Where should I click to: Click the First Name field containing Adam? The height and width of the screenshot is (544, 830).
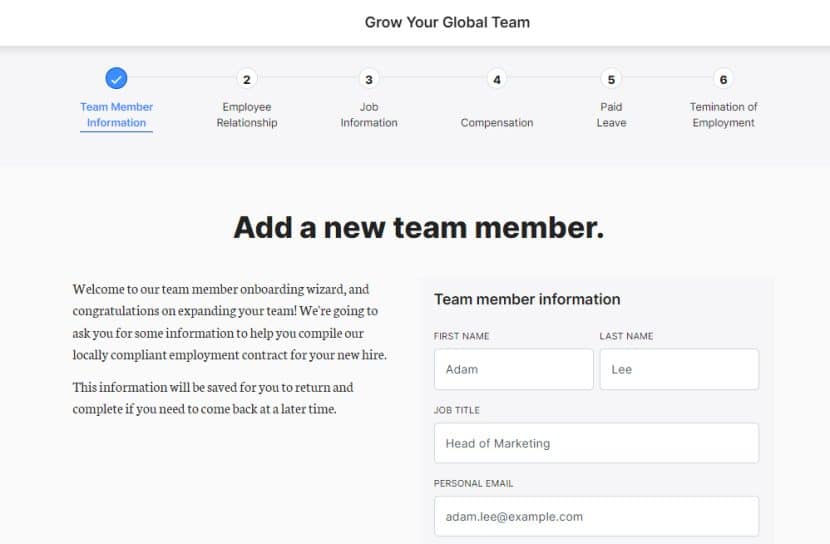pos(513,369)
